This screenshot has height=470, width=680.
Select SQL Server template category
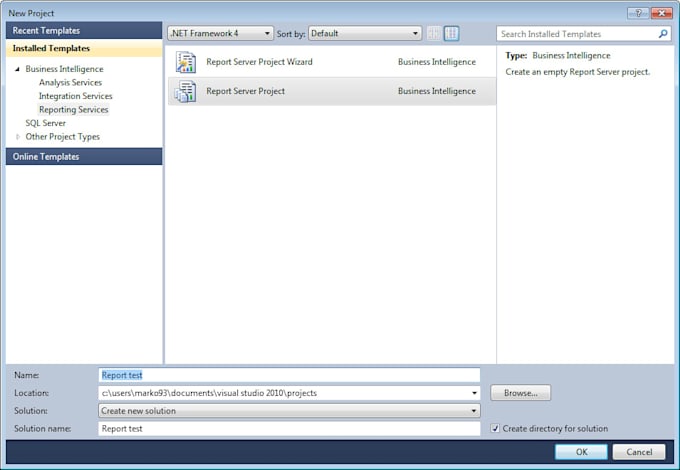(46, 123)
